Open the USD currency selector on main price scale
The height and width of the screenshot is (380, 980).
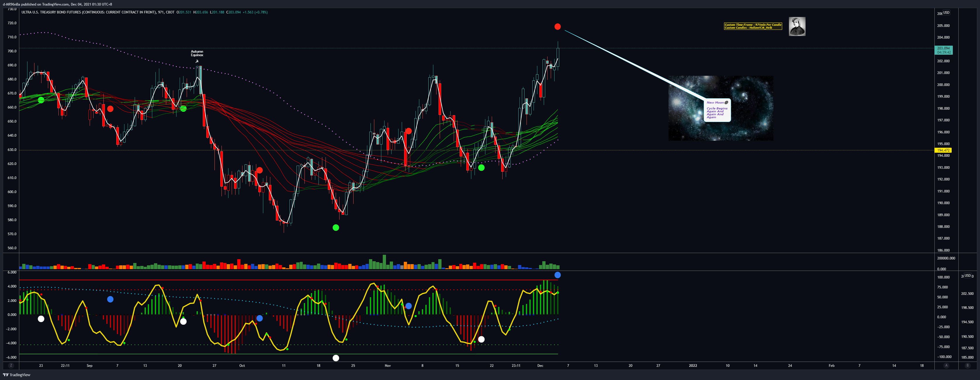[x=946, y=13]
